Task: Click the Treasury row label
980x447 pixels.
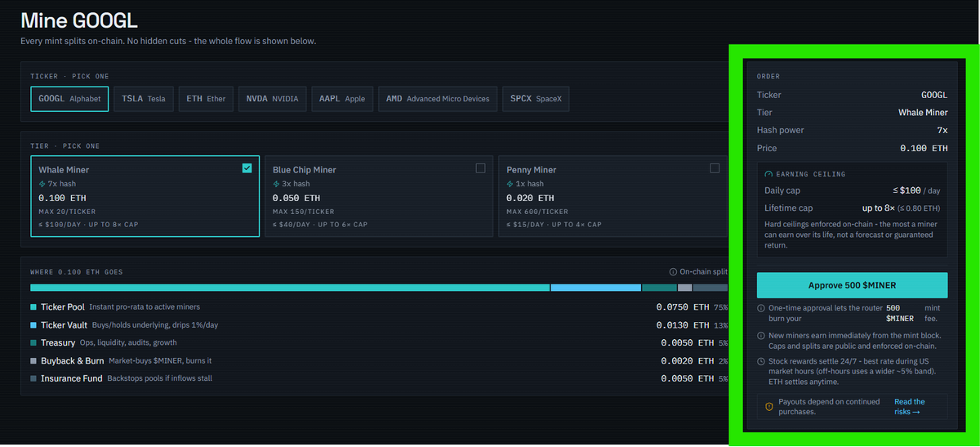Action: (58, 343)
